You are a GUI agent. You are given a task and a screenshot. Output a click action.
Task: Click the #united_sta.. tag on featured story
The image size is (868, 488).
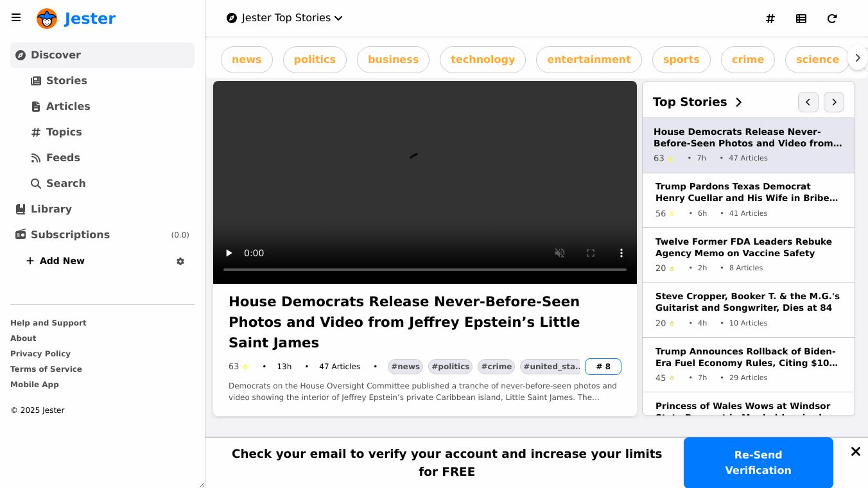pos(550,367)
